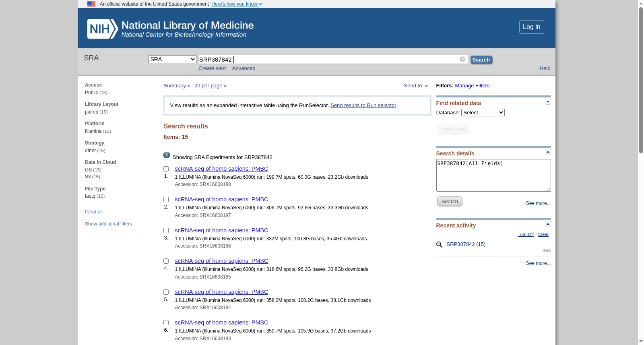
Task: Click See more under Recent activity
Action: point(538,263)
